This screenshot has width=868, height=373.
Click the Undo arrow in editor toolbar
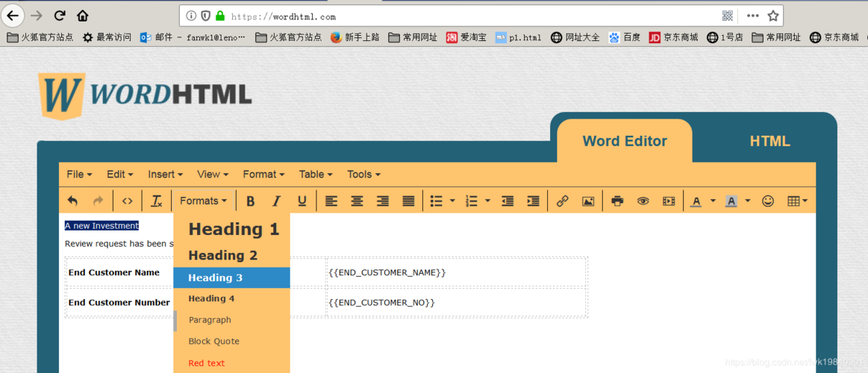click(72, 201)
